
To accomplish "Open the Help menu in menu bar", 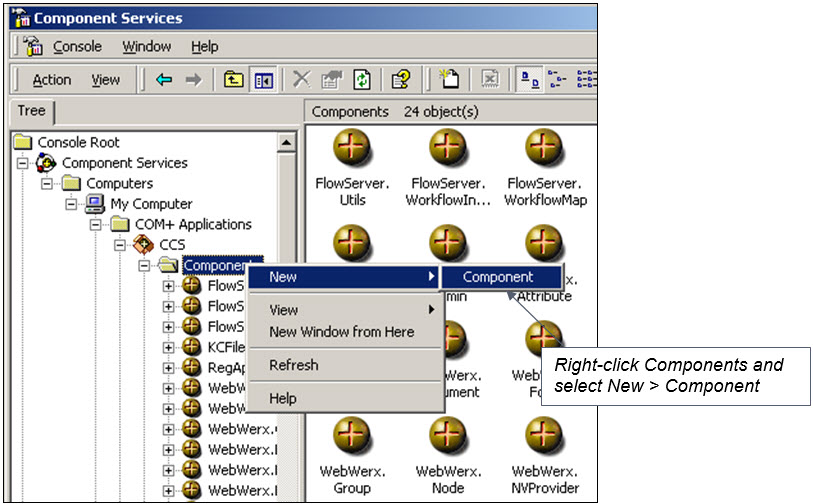I will (x=205, y=47).
